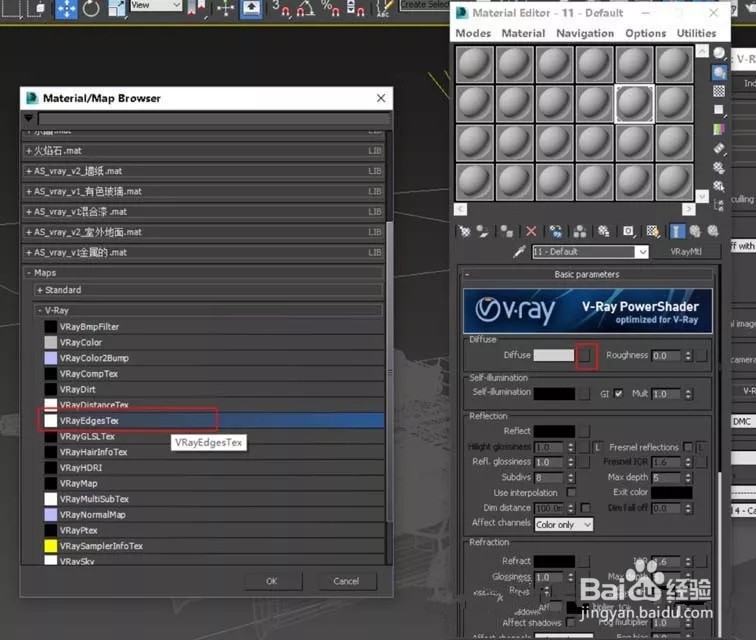756x640 pixels.
Task: Toggle the Percent Snap button
Action: click(330, 8)
